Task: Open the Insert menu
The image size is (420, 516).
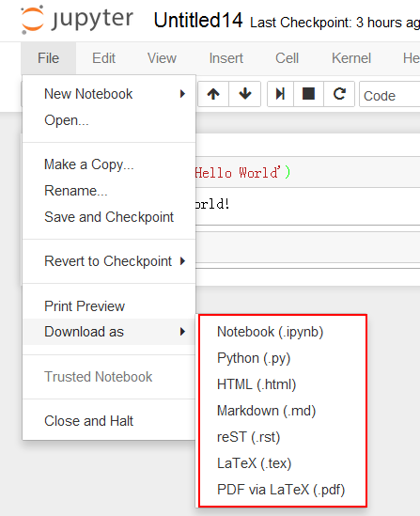Action: click(226, 58)
